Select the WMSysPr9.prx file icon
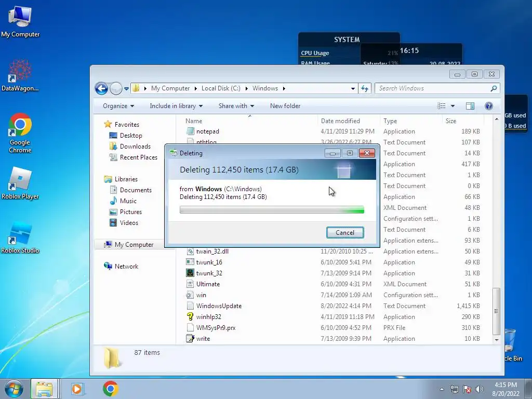 pyautogui.click(x=190, y=328)
